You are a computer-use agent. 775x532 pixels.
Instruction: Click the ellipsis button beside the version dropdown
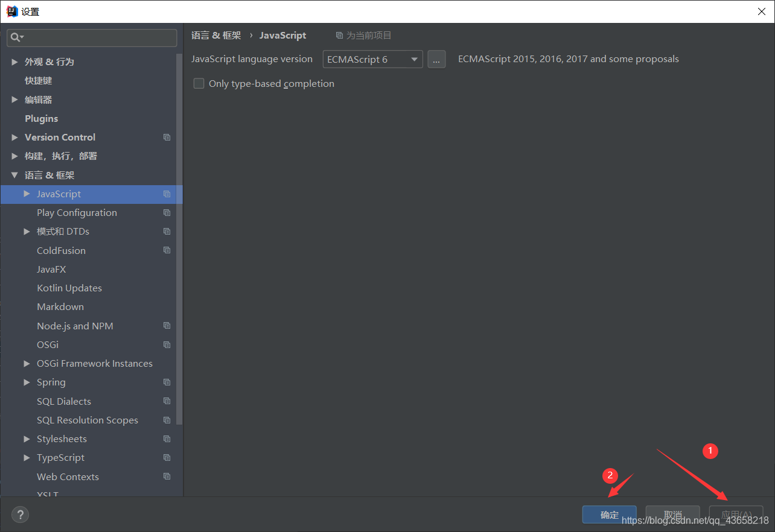point(436,59)
